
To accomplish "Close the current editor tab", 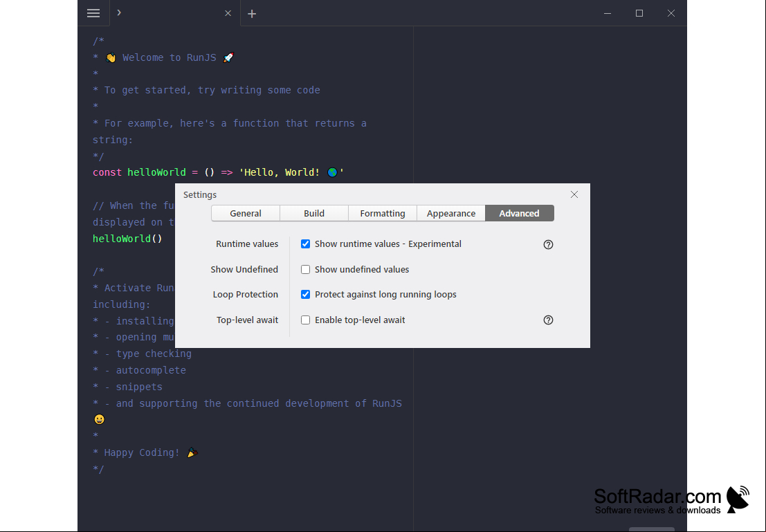I will pyautogui.click(x=228, y=14).
